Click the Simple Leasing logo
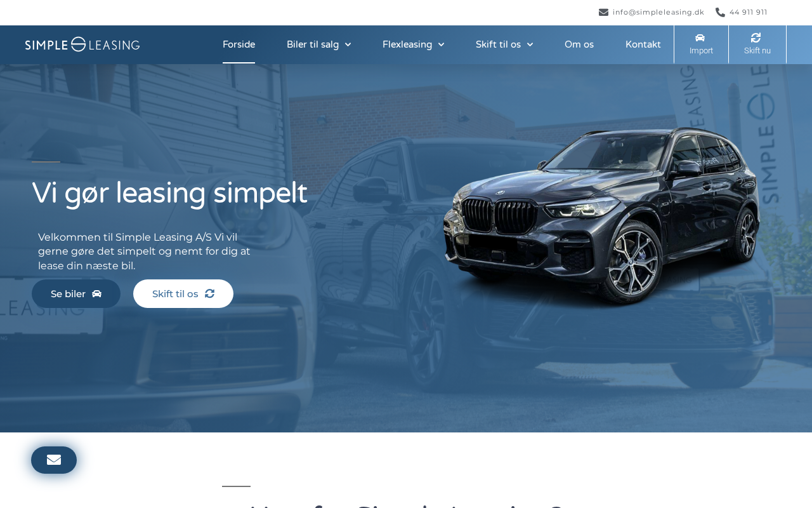The height and width of the screenshot is (508, 812). tap(82, 44)
